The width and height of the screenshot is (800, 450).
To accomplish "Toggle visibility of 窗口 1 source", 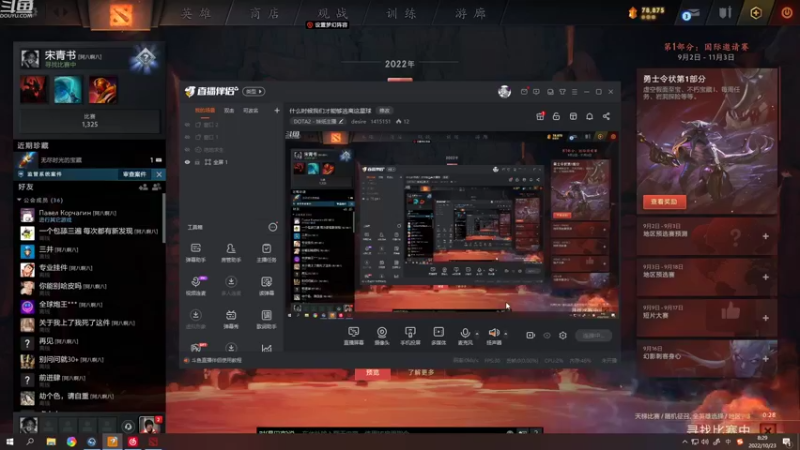I will (187, 137).
